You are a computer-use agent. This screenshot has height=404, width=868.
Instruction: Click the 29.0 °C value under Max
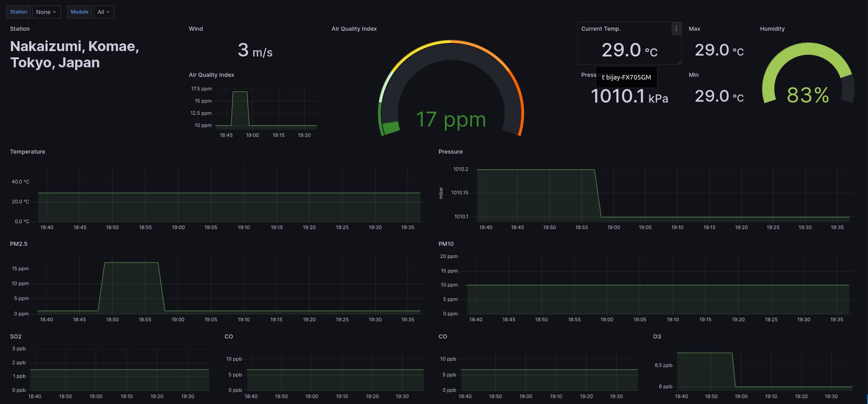click(x=719, y=50)
